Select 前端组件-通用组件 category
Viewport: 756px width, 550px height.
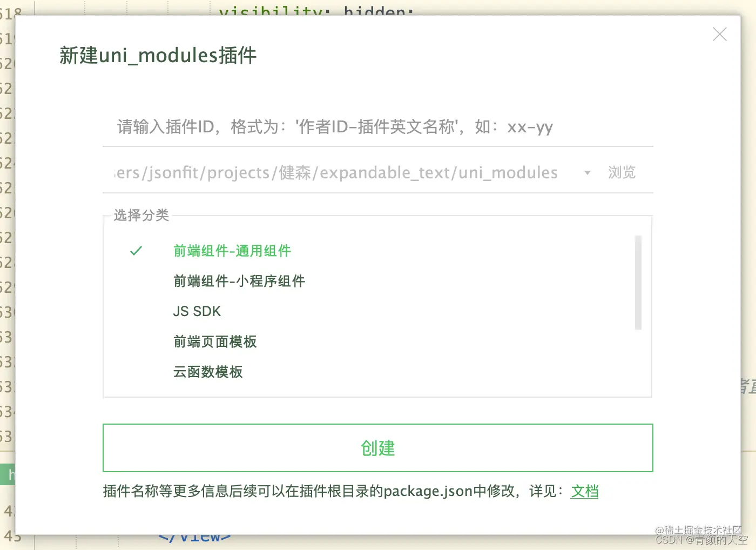[x=232, y=251]
